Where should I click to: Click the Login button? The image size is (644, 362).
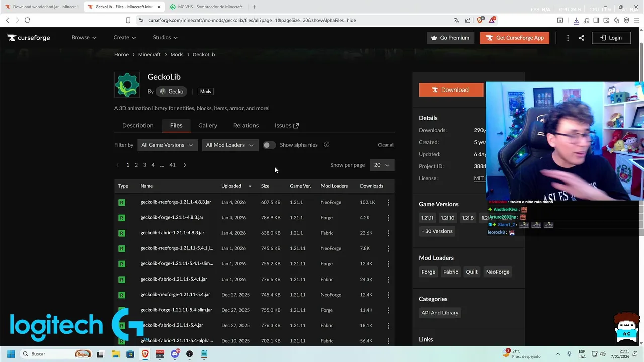[611, 38]
